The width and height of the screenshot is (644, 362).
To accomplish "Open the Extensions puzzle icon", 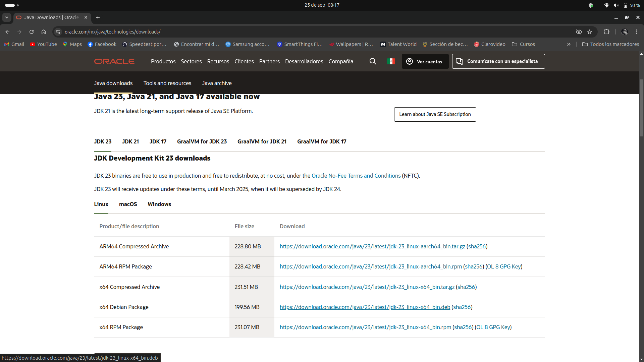I will [606, 32].
